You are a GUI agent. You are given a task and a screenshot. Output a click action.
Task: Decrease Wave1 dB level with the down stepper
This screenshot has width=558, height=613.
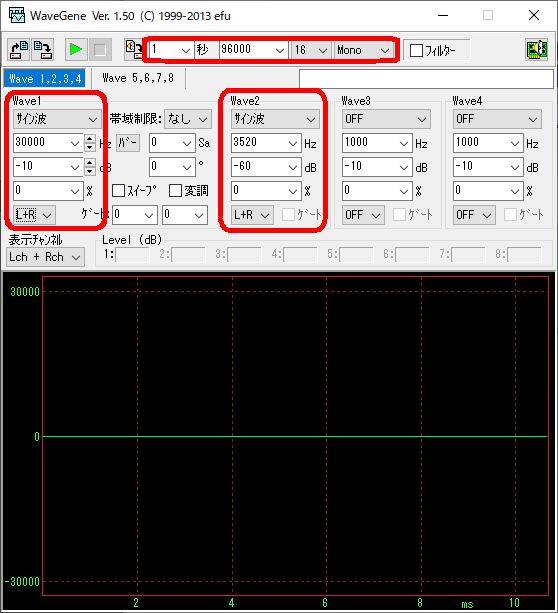90,171
